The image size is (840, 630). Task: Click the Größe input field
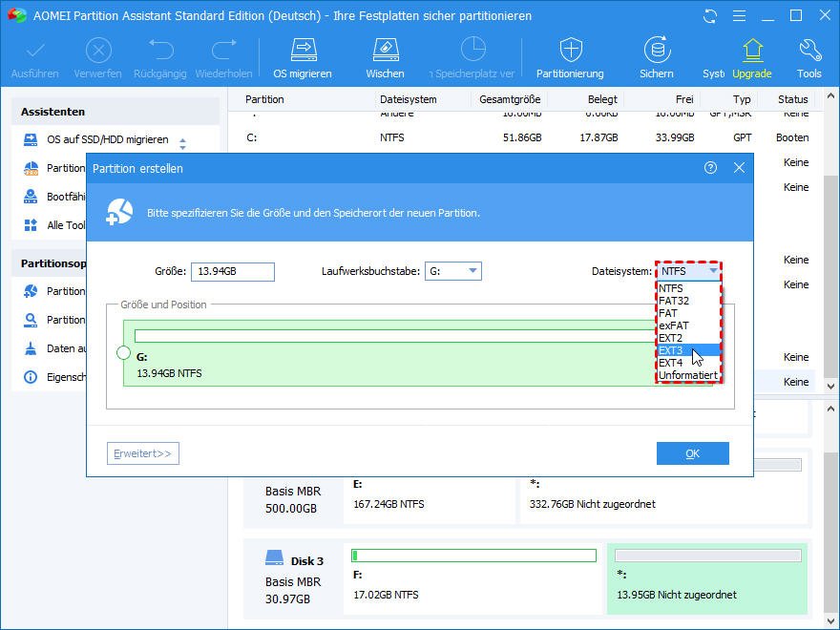pyautogui.click(x=233, y=272)
